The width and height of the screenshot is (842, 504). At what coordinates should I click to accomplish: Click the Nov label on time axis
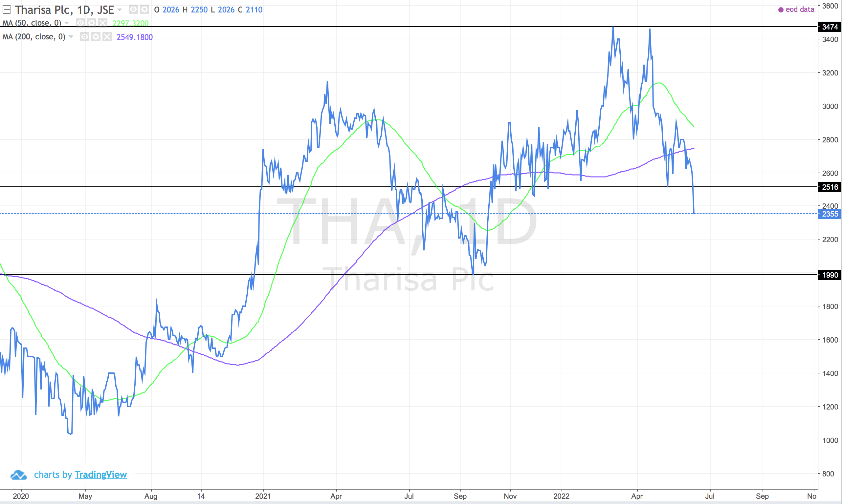tap(510, 496)
